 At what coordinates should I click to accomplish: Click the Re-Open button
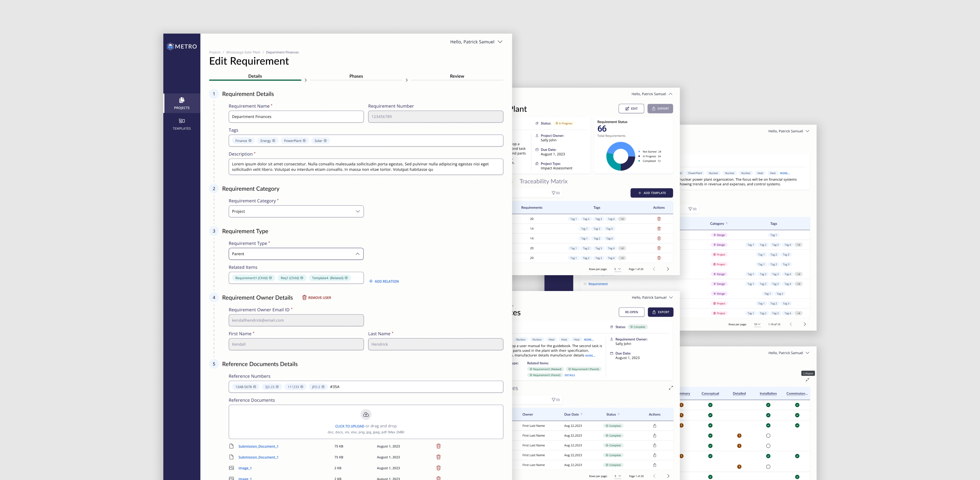(x=631, y=312)
